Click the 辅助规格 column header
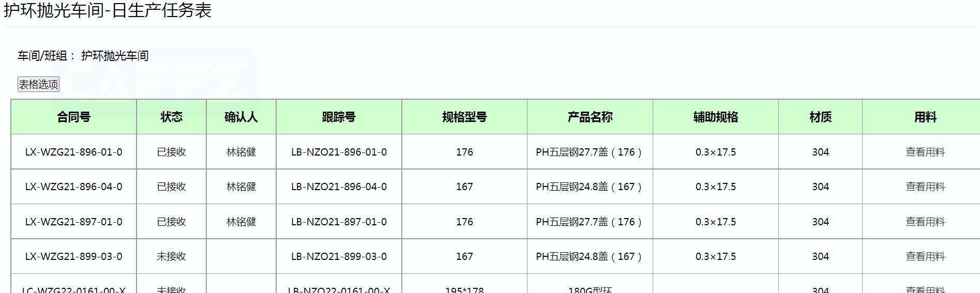Viewport: 980px width, 293px height. pyautogui.click(x=716, y=117)
